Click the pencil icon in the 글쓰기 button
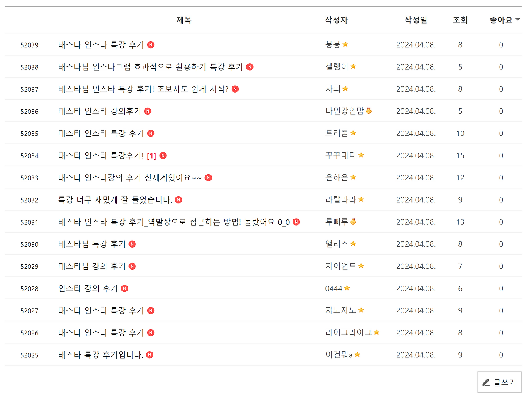 tap(486, 382)
